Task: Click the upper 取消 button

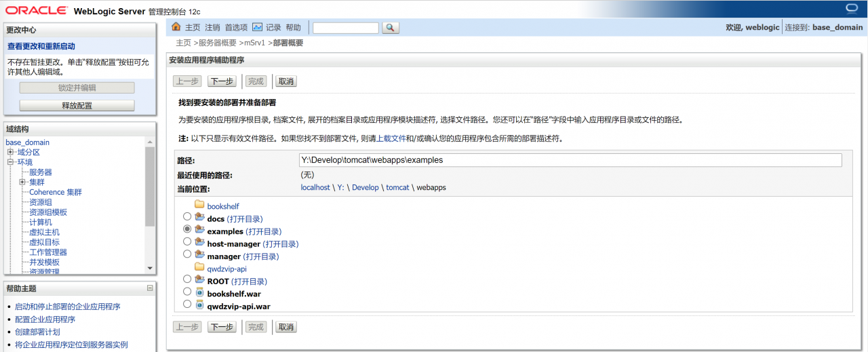Action: click(285, 81)
